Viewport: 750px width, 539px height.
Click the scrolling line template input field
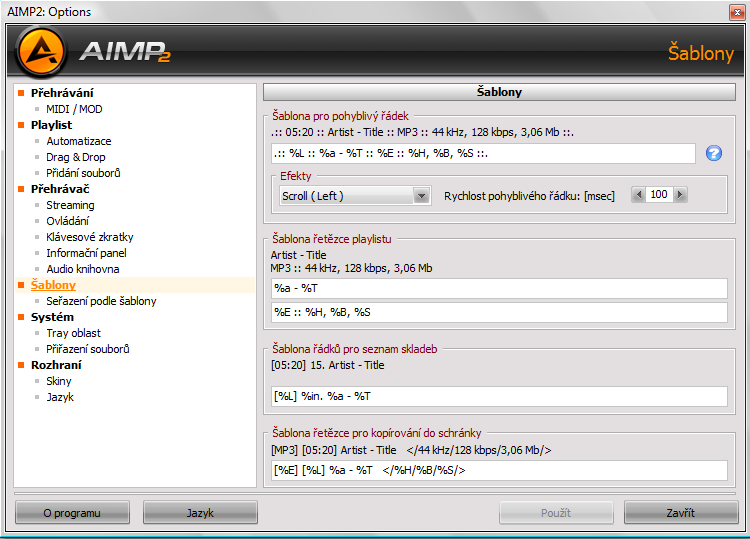483,154
